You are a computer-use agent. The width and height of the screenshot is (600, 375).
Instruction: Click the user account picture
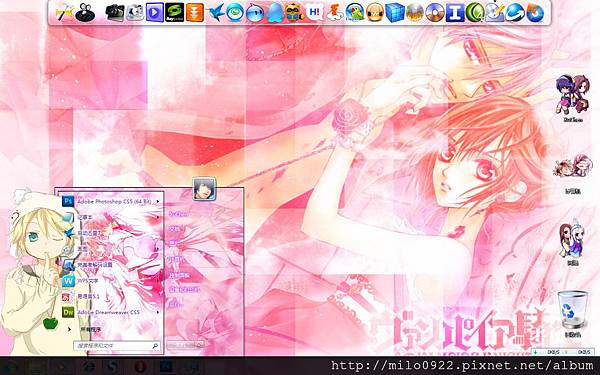204,189
